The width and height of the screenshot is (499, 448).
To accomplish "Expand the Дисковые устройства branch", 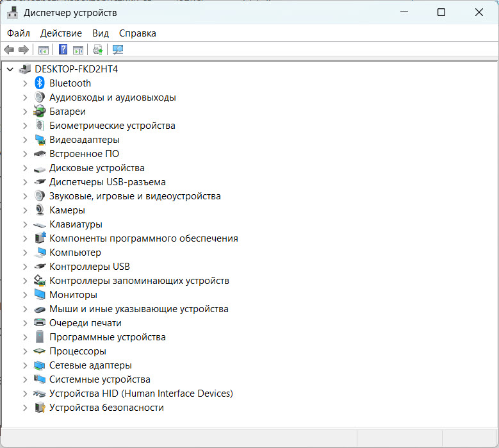I will pyautogui.click(x=25, y=168).
